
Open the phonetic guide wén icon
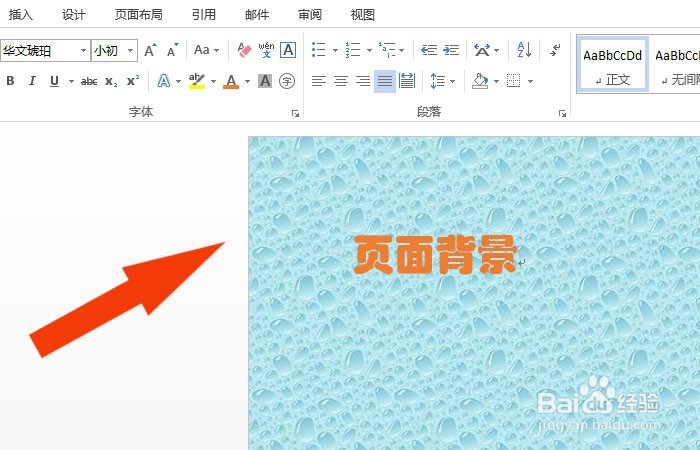point(266,50)
